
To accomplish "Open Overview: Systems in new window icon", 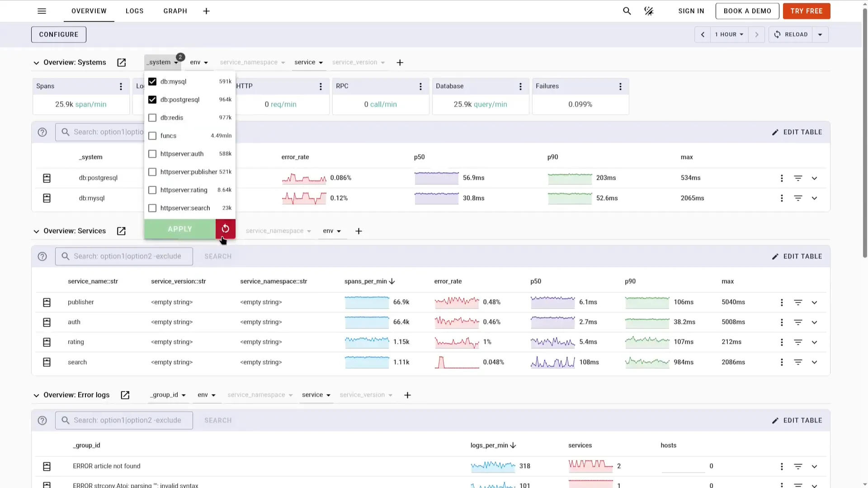I will tap(121, 62).
